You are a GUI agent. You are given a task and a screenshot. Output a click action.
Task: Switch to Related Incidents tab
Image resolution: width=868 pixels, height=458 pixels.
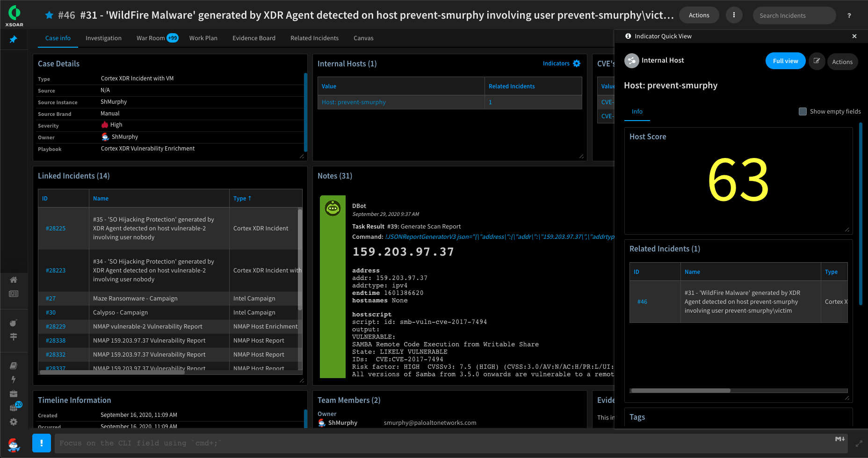[x=314, y=38]
